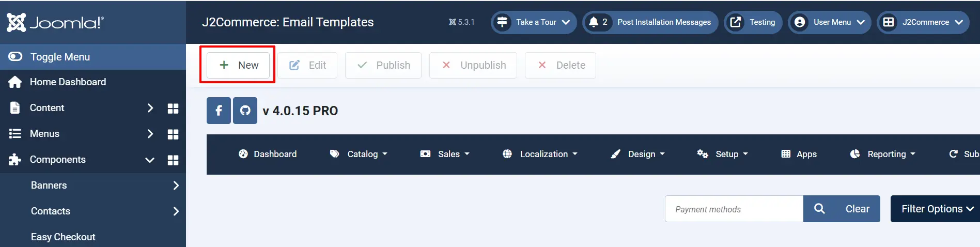
Task: Click the Content file icon
Action: click(15, 108)
